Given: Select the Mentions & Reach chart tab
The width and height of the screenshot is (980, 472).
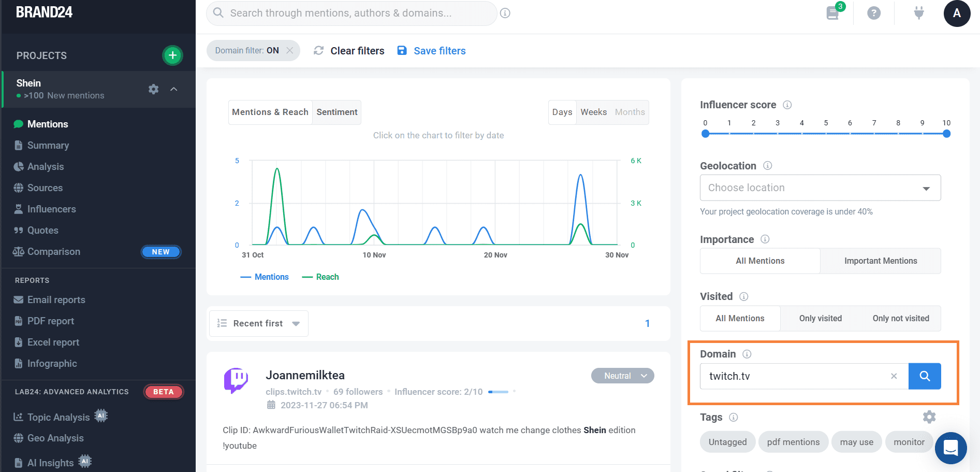Looking at the screenshot, I should [x=270, y=112].
